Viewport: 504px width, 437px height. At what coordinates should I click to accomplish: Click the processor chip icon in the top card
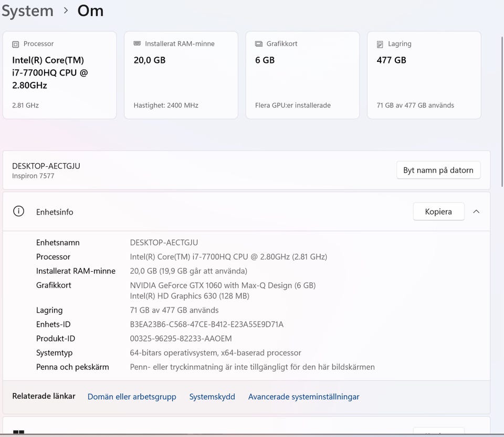(x=16, y=45)
